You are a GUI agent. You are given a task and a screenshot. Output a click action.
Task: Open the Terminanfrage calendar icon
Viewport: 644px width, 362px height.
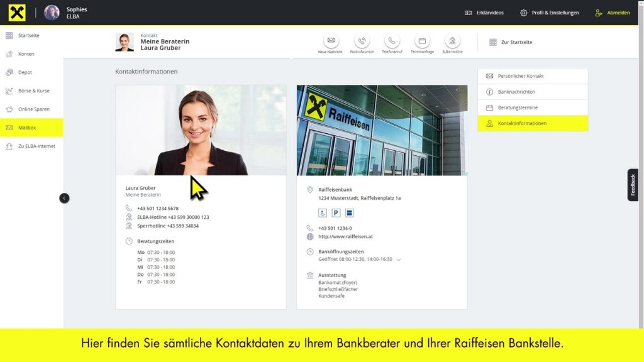click(x=422, y=41)
